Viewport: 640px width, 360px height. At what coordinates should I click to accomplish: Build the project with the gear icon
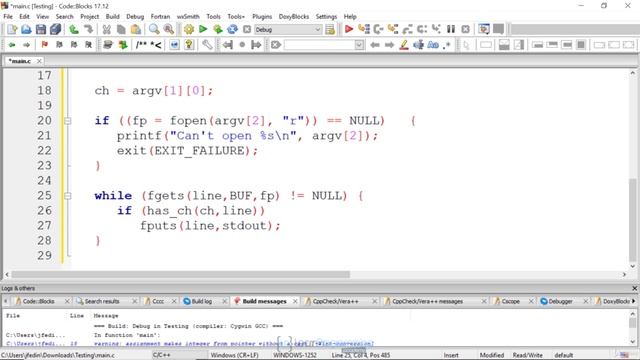tap(189, 29)
